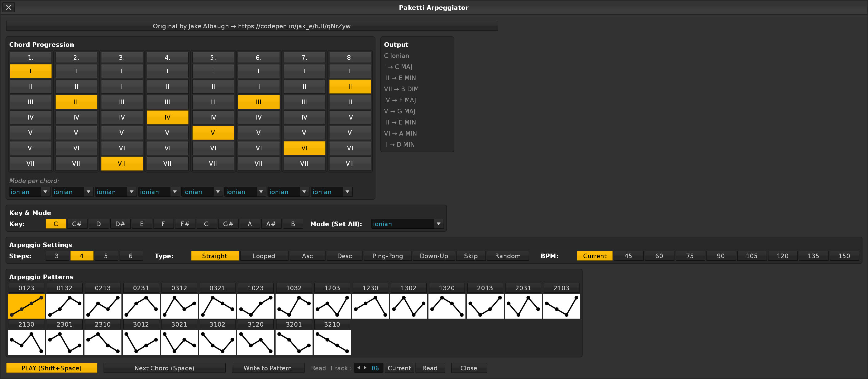Image resolution: width=868 pixels, height=379 pixels.
Task: Advance with Next Chord (Space) button
Action: click(164, 368)
